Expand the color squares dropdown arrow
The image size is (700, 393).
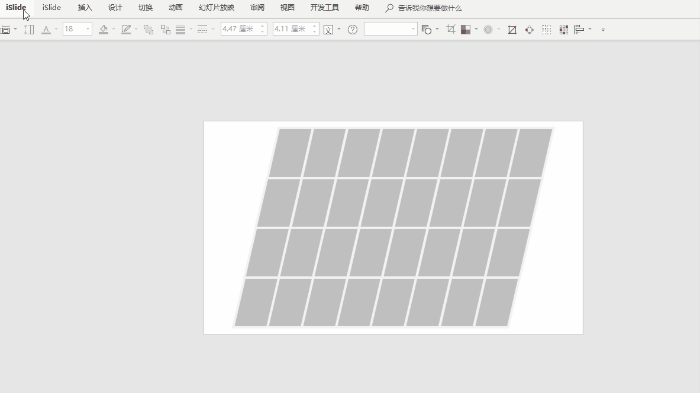[476, 29]
